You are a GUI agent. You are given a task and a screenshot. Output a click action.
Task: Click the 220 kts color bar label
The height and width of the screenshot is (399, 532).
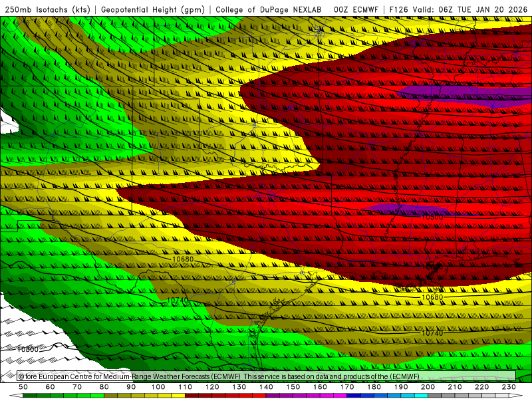482,387
